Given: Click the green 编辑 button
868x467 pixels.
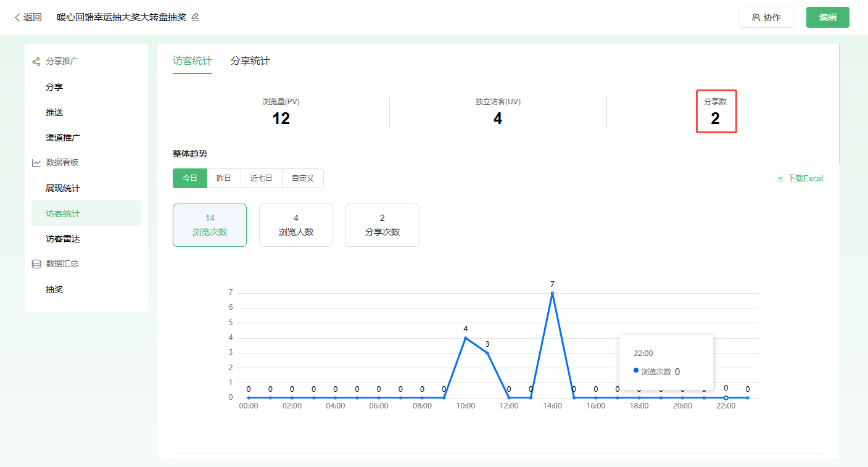Looking at the screenshot, I should point(827,17).
